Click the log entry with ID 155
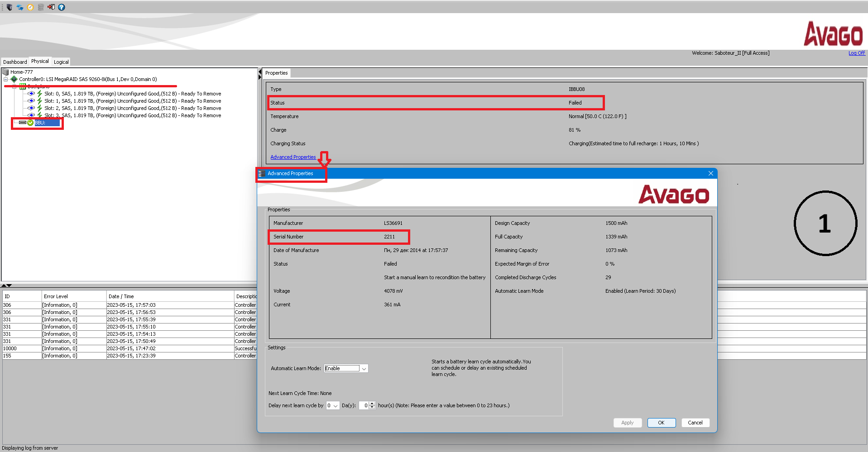Screen dimensions: 868x452 129,356
